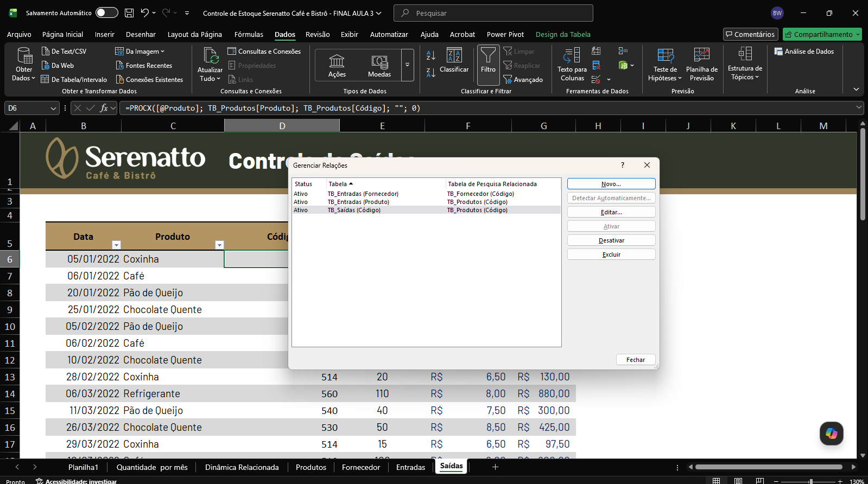Image resolution: width=868 pixels, height=484 pixels.
Task: Expand the Da Imagem dropdown
Action: [x=140, y=52]
